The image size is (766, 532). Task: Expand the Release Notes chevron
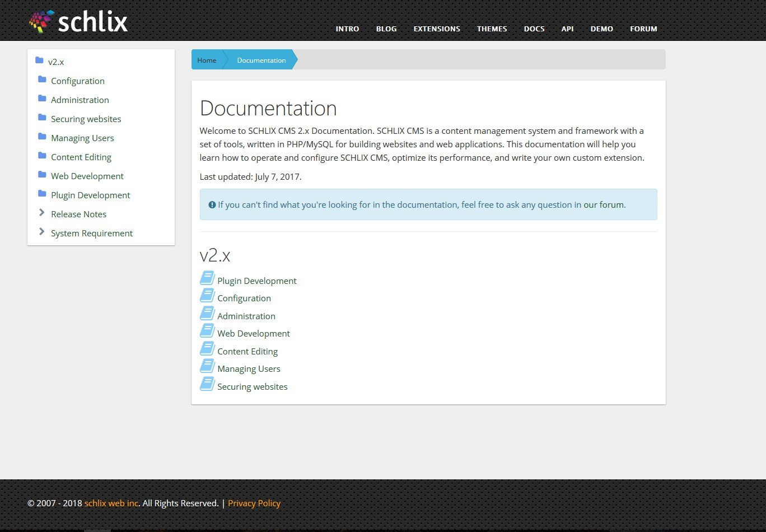[42, 213]
